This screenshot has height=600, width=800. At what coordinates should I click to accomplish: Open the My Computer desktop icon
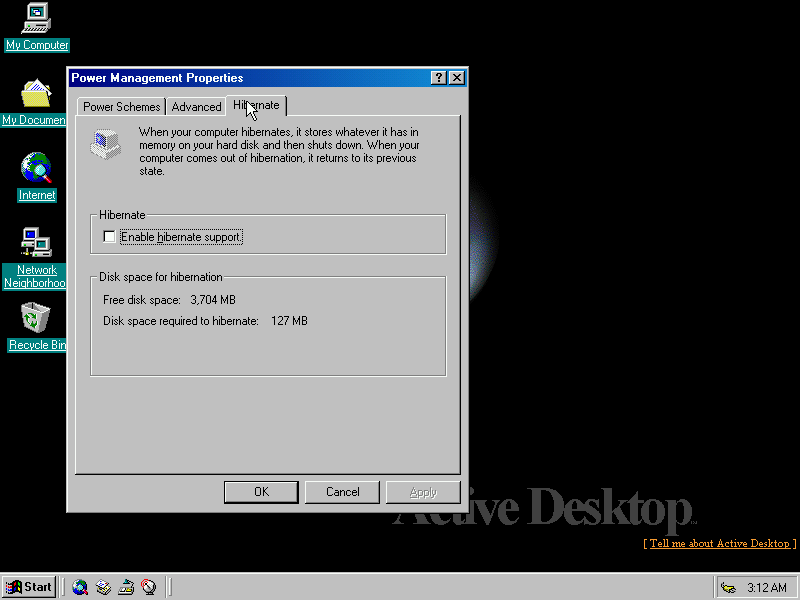tap(37, 18)
